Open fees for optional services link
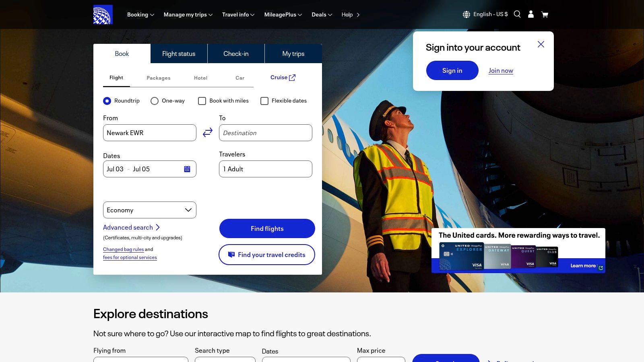 coord(130,257)
